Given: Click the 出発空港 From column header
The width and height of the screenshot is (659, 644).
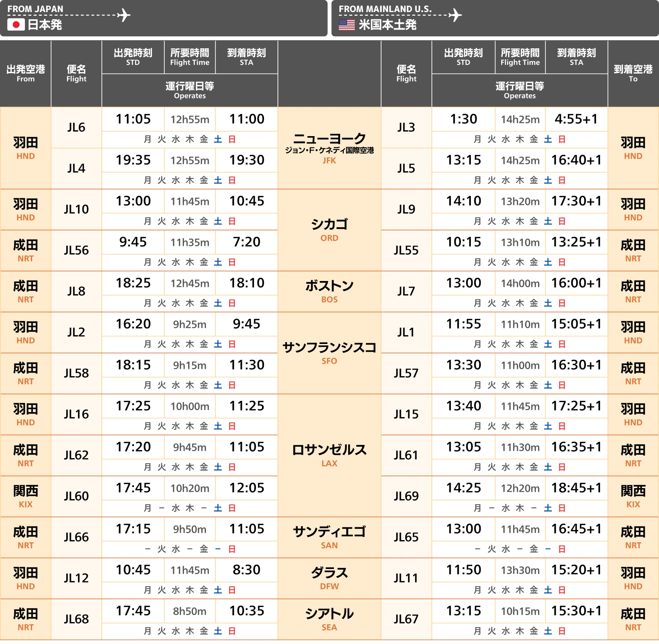Looking at the screenshot, I should point(25,73).
